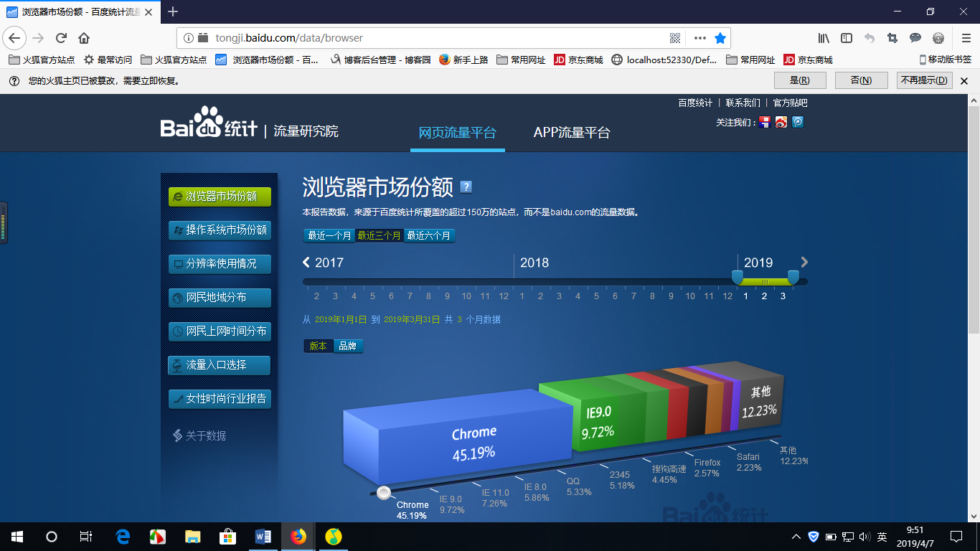
Task: Open File Explorer from the taskbar
Action: pos(192,536)
